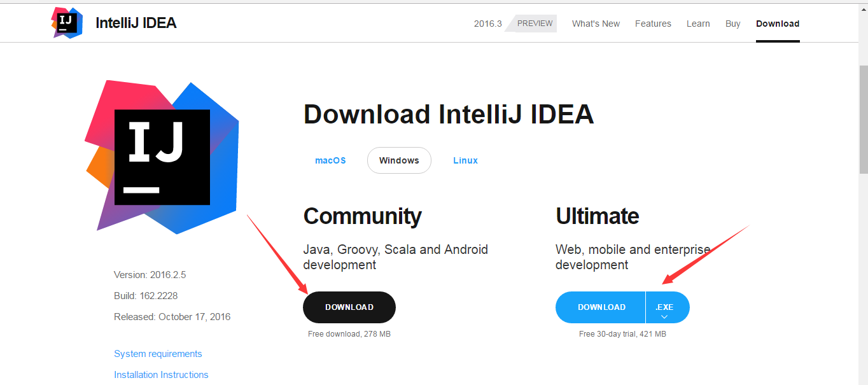The height and width of the screenshot is (385, 868).
Task: Open the IntelliJ IDEA title link in header
Action: pos(136,23)
